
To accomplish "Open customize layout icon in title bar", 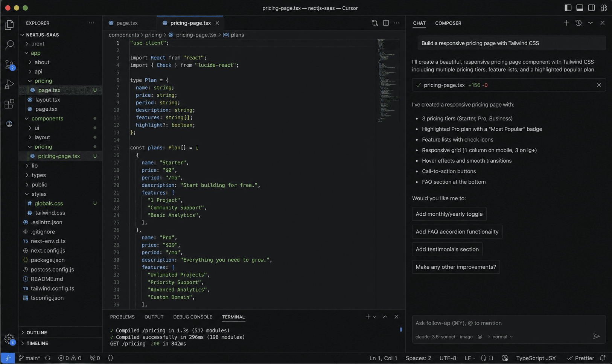I will click(604, 8).
